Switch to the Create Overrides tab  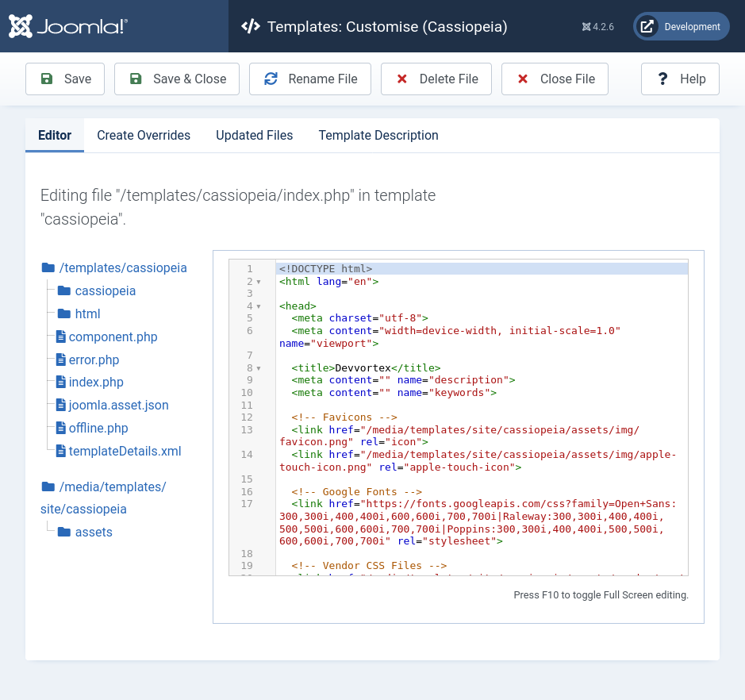144,136
